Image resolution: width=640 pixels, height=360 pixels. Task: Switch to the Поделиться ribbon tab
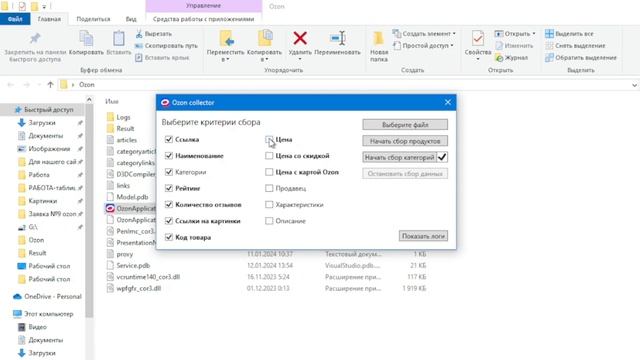[x=93, y=19]
